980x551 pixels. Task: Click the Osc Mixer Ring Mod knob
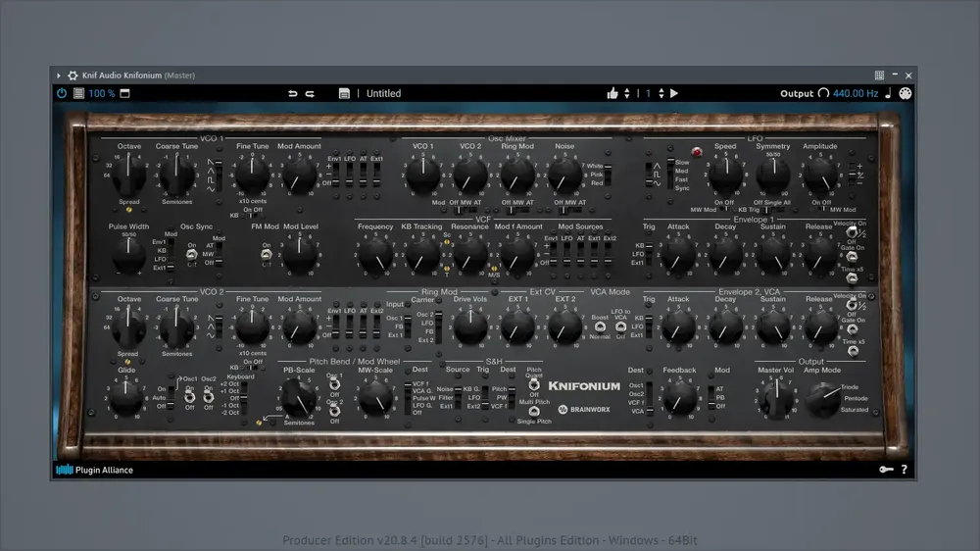tap(517, 175)
